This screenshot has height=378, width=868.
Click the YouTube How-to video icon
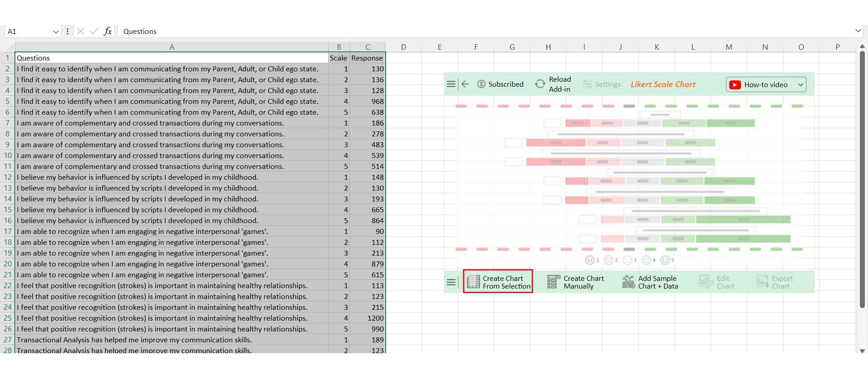pyautogui.click(x=735, y=85)
